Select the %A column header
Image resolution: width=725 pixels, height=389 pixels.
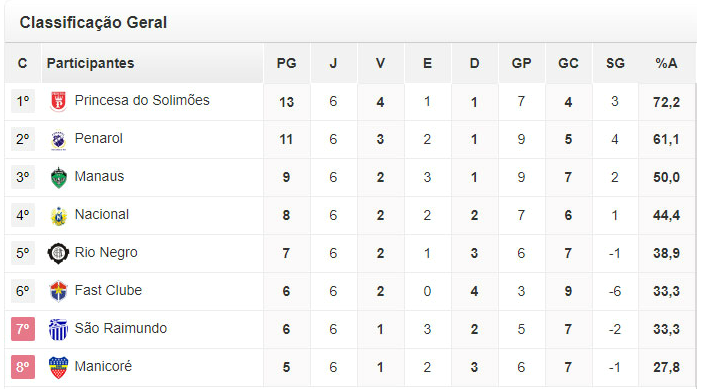(x=666, y=63)
